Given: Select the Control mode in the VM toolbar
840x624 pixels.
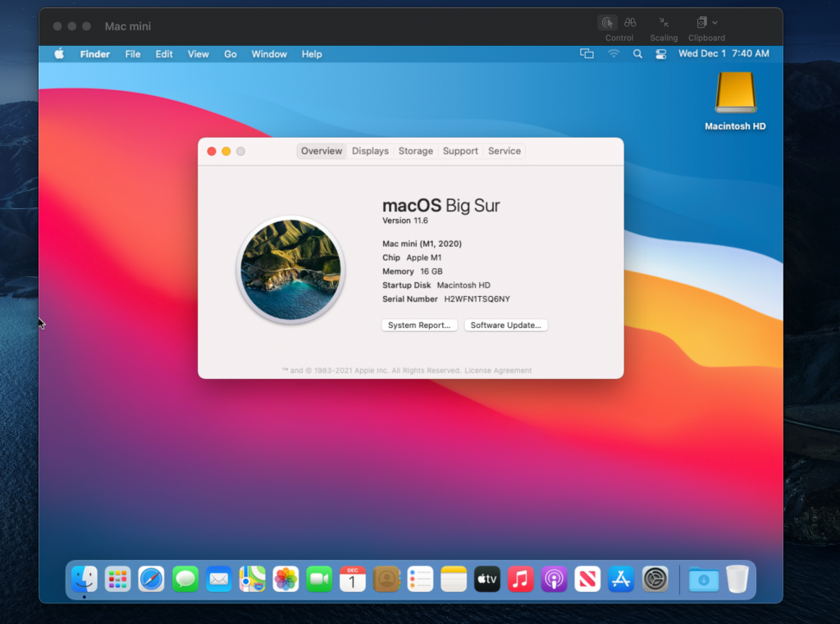Looking at the screenshot, I should click(608, 22).
